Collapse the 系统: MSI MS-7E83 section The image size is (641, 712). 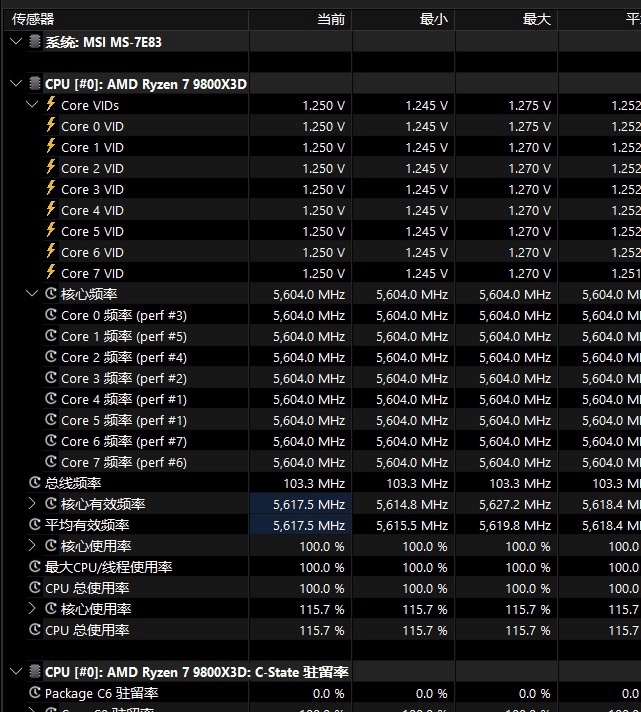[x=16, y=42]
